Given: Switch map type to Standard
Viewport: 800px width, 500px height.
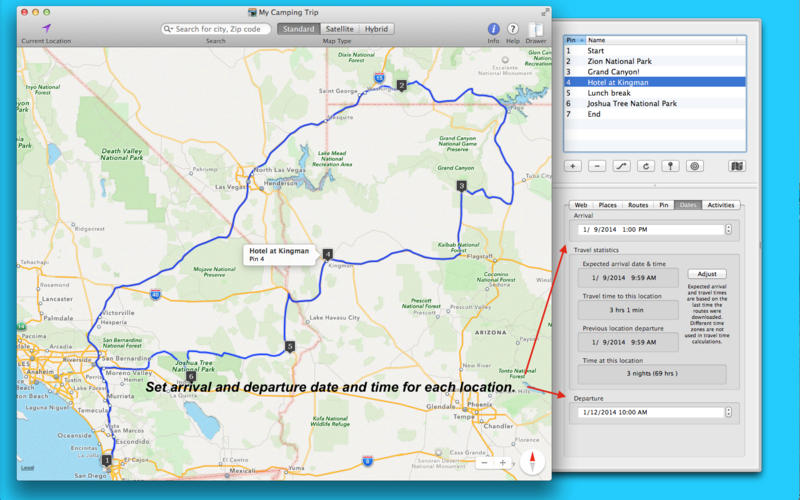Looking at the screenshot, I should pyautogui.click(x=298, y=29).
